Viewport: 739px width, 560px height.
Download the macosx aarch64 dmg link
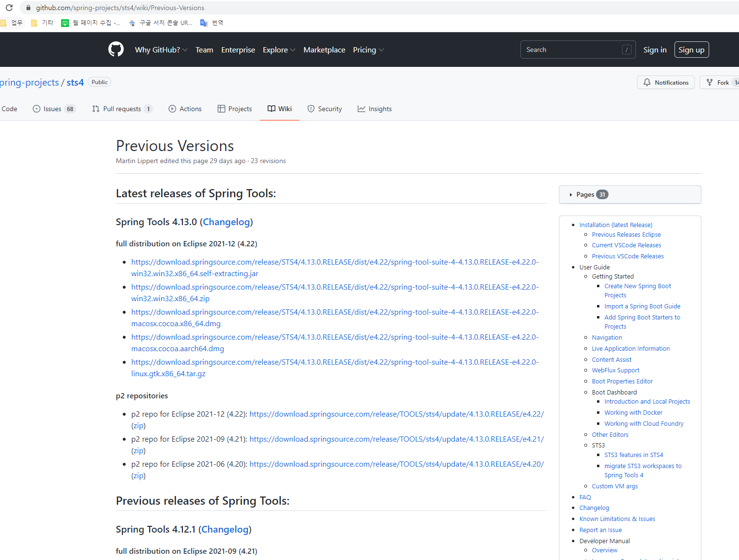pos(335,343)
